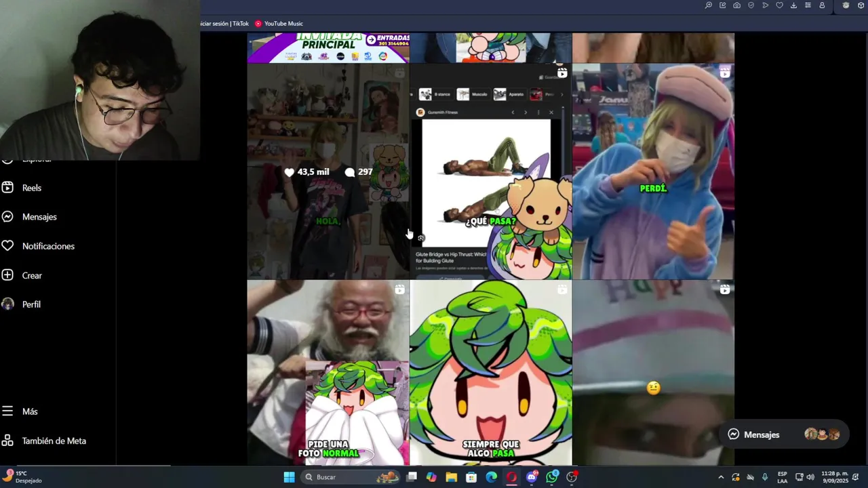Open the HOLA reel thumbnail
Viewport: 868px width, 488px height.
(x=328, y=171)
